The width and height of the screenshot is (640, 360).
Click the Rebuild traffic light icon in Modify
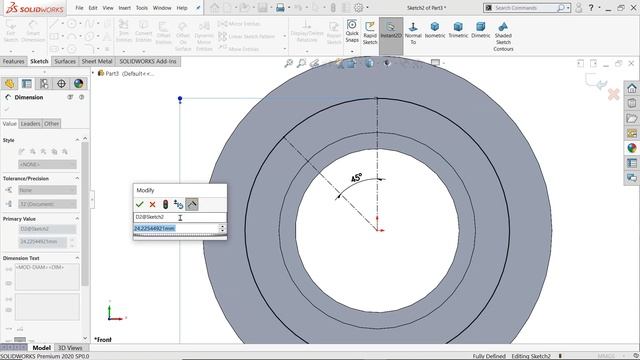tap(165, 204)
